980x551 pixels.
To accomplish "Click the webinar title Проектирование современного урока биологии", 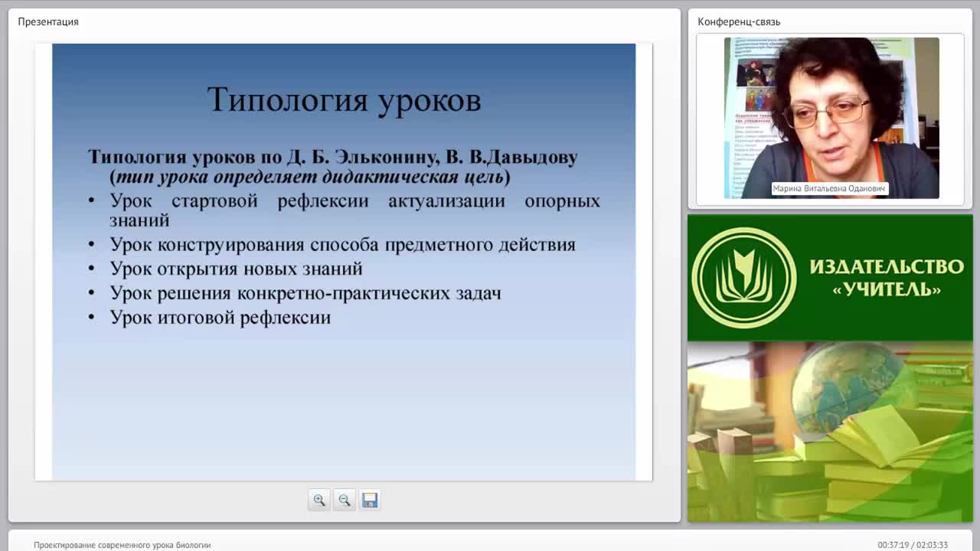I will (x=122, y=545).
